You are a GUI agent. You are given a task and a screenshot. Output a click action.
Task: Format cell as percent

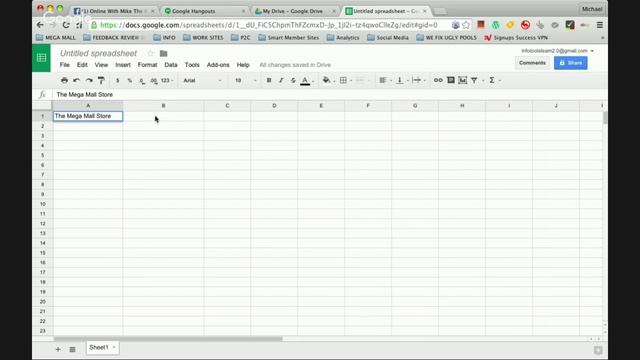click(x=130, y=80)
